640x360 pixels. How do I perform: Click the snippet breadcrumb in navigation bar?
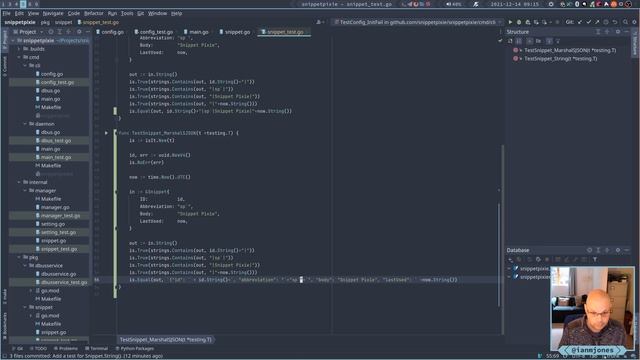click(x=63, y=22)
